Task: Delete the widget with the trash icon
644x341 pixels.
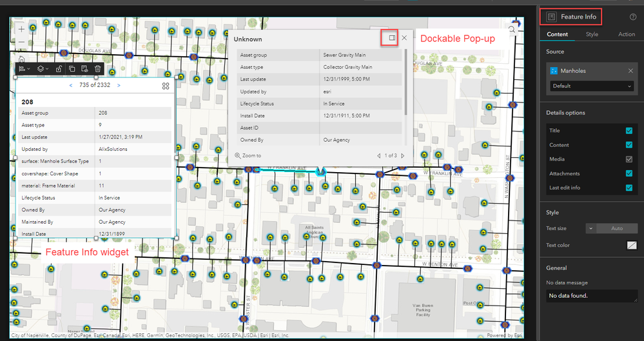Action: pos(97,69)
